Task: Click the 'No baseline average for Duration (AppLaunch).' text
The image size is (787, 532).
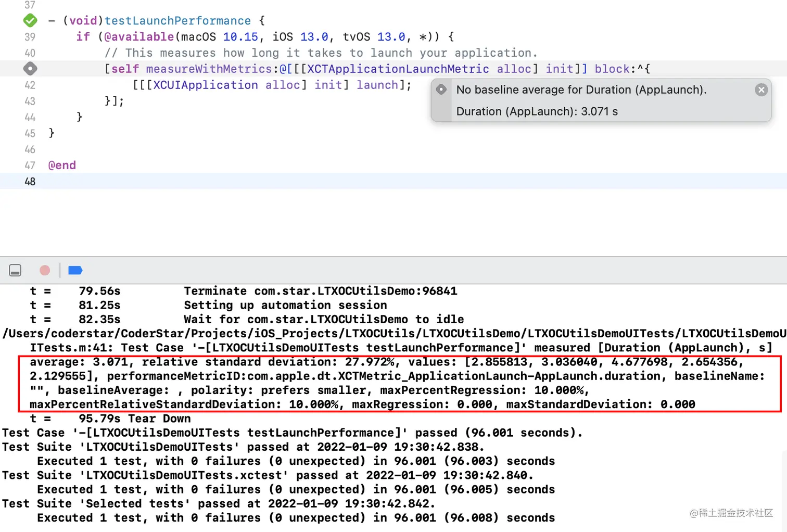Action: [581, 90]
